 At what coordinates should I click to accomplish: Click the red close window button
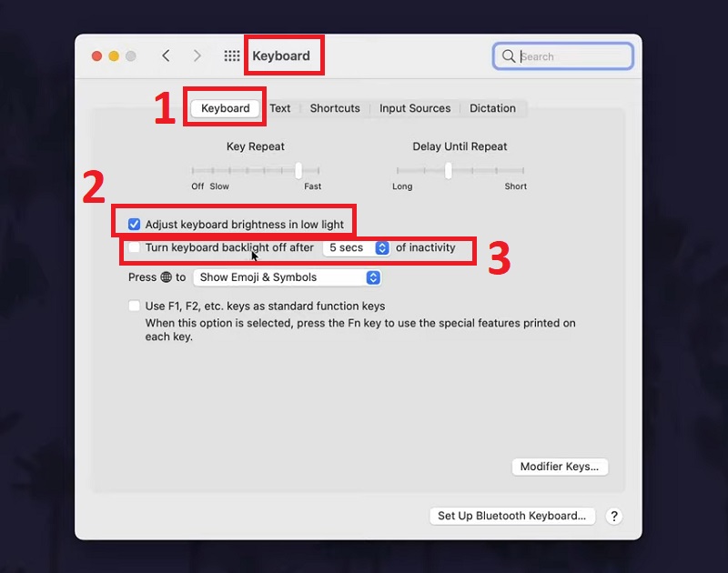point(96,56)
